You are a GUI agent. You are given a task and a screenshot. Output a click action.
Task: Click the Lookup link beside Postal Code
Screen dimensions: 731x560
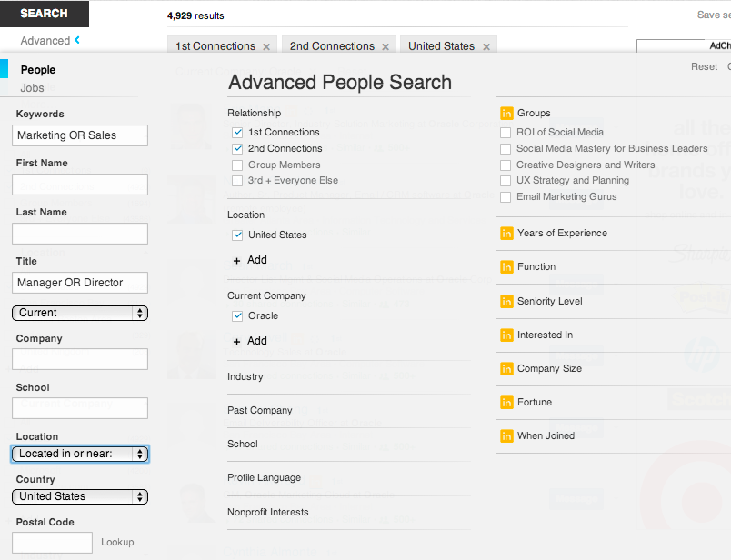click(x=117, y=543)
